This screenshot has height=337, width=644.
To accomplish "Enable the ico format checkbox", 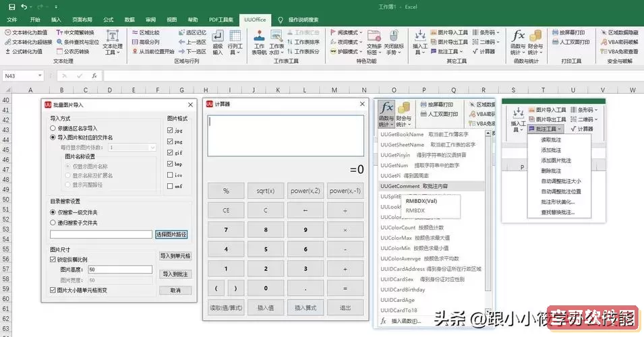I will pos(170,175).
